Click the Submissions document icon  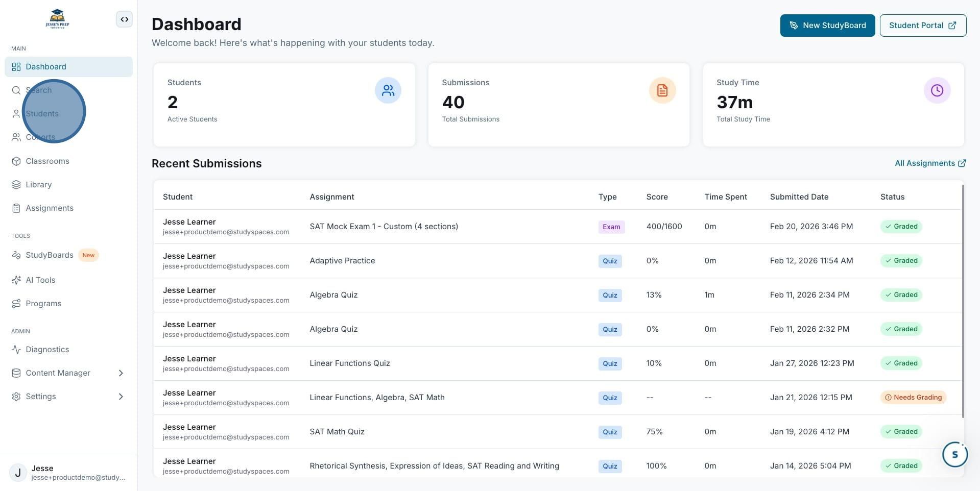click(x=662, y=90)
